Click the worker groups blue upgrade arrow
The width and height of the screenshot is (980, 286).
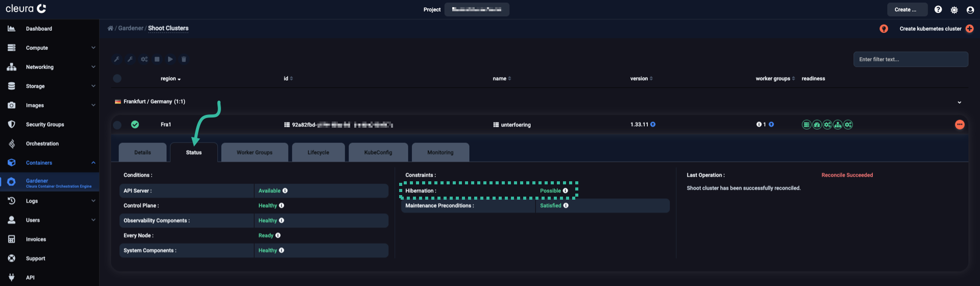(x=771, y=125)
